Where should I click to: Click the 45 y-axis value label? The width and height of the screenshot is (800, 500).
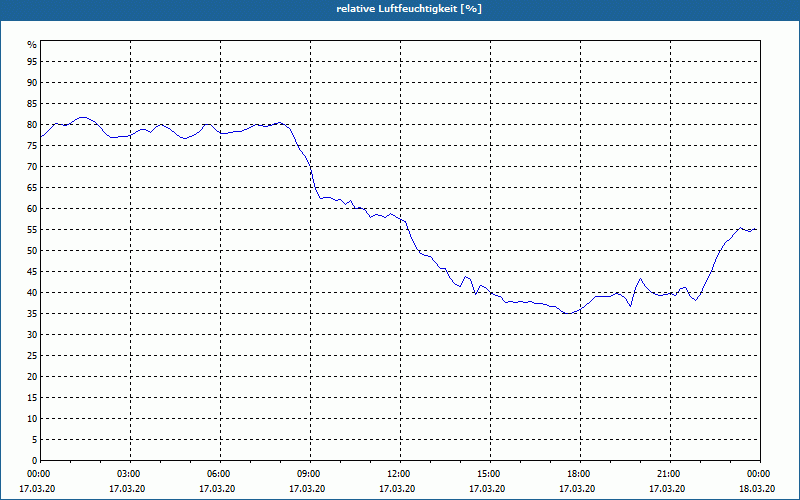pos(32,271)
